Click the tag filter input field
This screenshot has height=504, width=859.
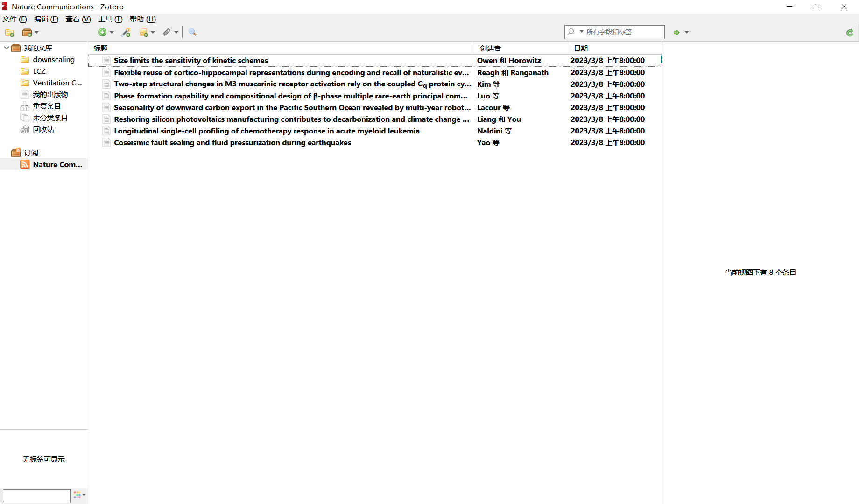36,496
